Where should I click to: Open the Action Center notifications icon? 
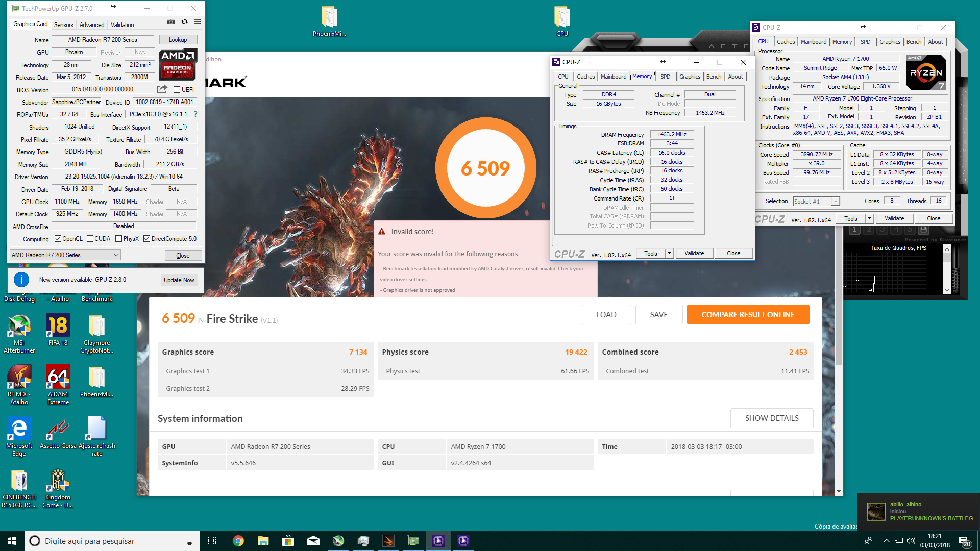point(964,541)
